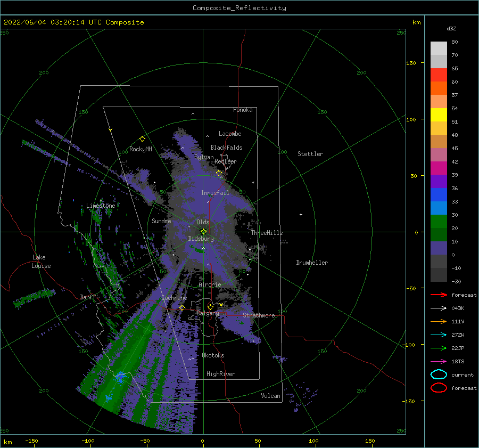Click the 65 dBZ red color swatch
This screenshot has height=448, width=479.
pyautogui.click(x=439, y=75)
